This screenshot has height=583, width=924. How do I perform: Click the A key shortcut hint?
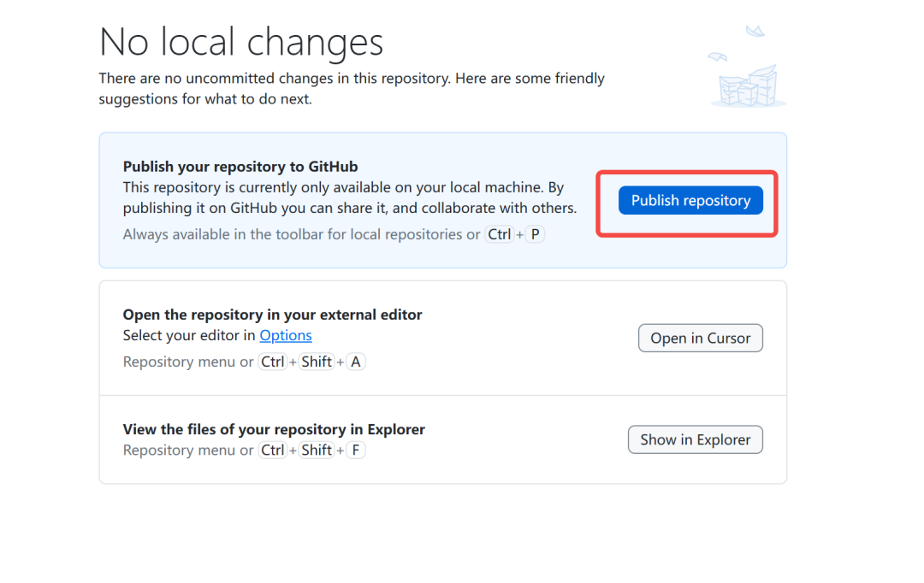355,362
